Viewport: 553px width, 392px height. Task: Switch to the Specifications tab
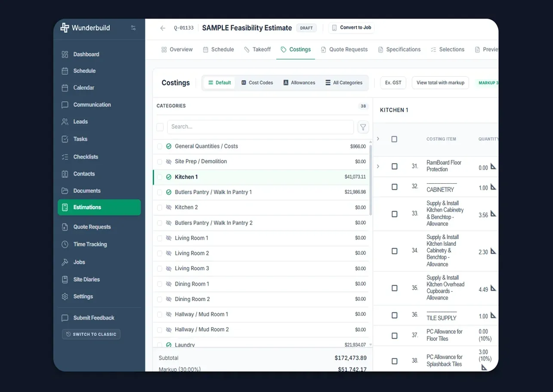(399, 49)
